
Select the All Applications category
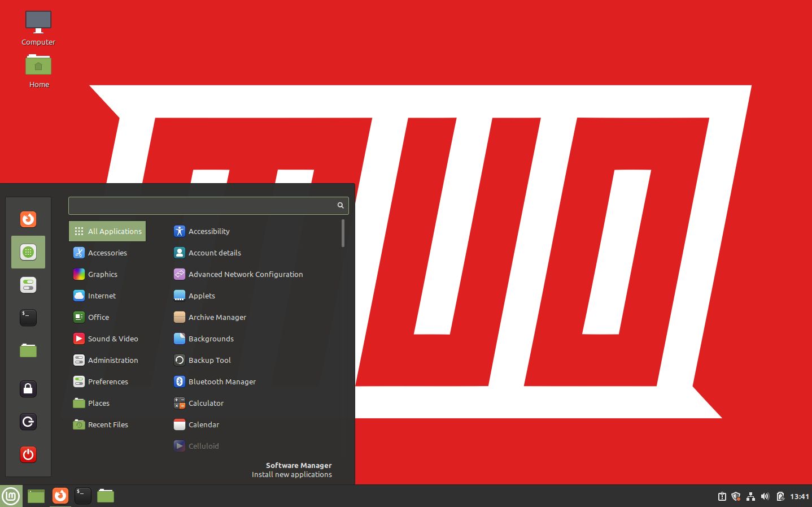click(x=107, y=231)
